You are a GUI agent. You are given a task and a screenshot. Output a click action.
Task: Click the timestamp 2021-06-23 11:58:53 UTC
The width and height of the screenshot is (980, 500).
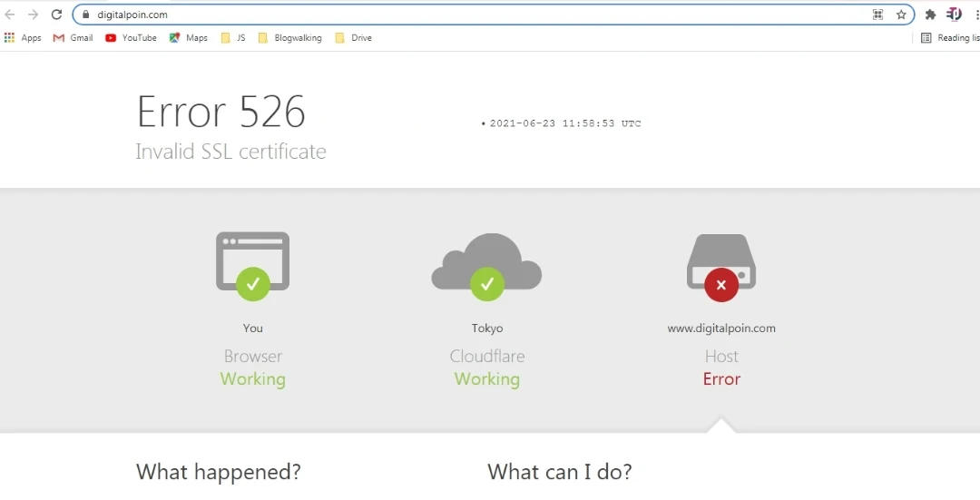coord(565,123)
